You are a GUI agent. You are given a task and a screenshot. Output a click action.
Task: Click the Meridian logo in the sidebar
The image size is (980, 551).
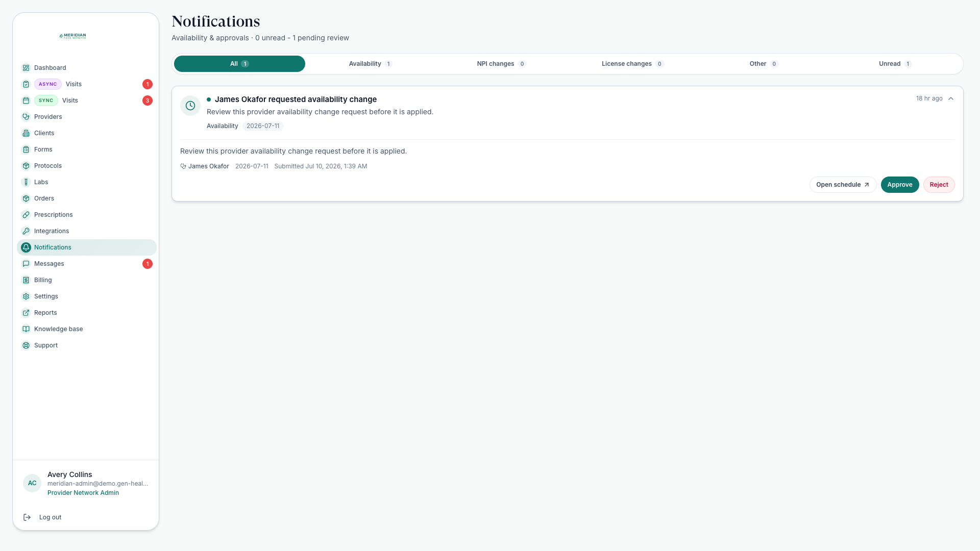pyautogui.click(x=73, y=36)
